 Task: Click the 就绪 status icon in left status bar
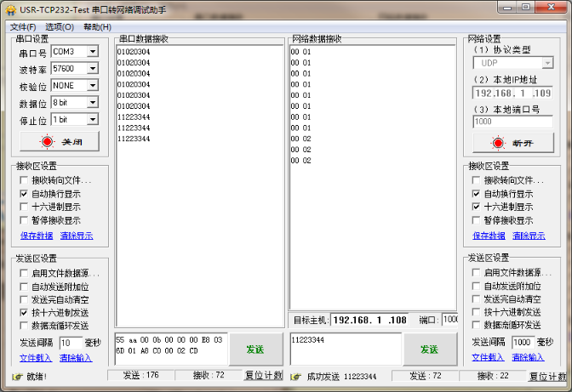click(x=16, y=376)
